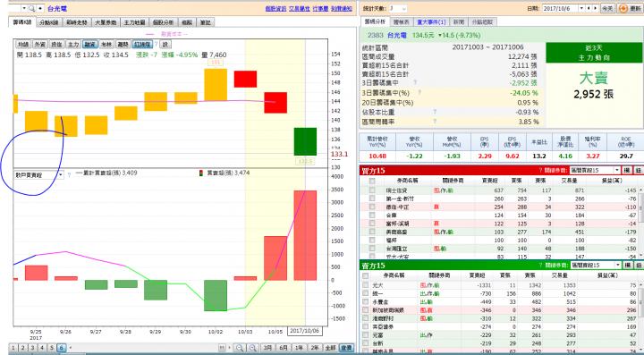
Task: Click the 設 settings button on chart toolbar
Action: tap(165, 45)
